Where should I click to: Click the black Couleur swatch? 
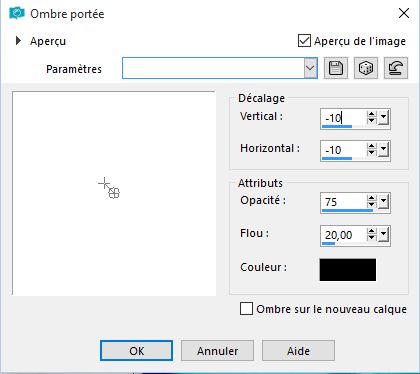[348, 270]
